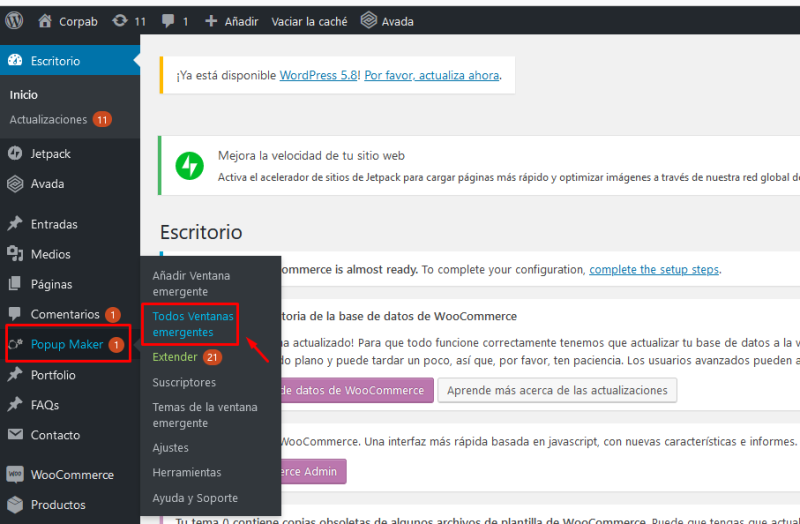Click the Jetpack icon in sidebar
This screenshot has height=524, width=800.
point(15,154)
